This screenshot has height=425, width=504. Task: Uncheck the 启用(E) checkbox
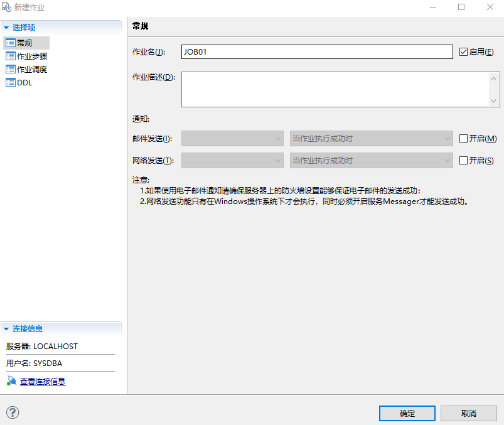[463, 51]
